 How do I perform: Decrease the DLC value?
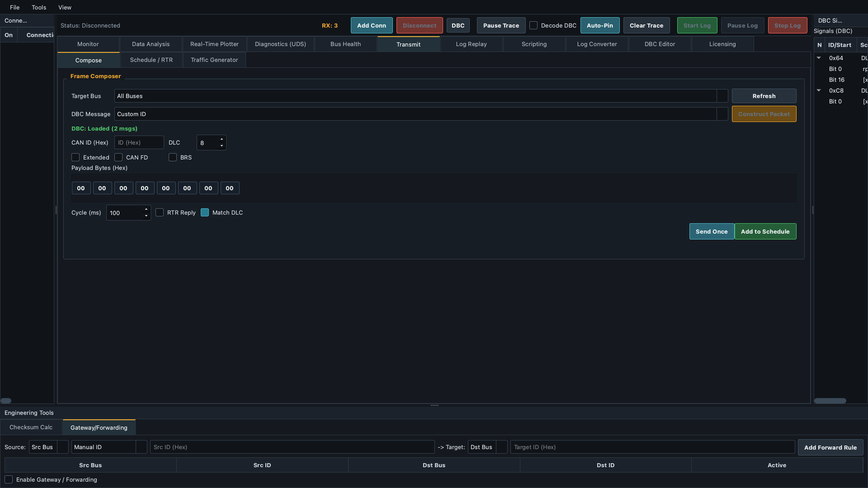(221, 146)
